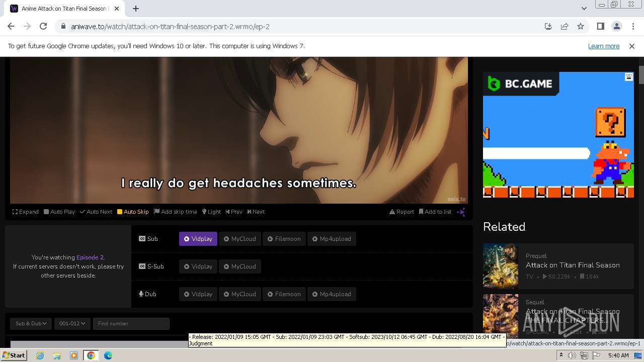Toggle the Light mode option

(x=212, y=212)
